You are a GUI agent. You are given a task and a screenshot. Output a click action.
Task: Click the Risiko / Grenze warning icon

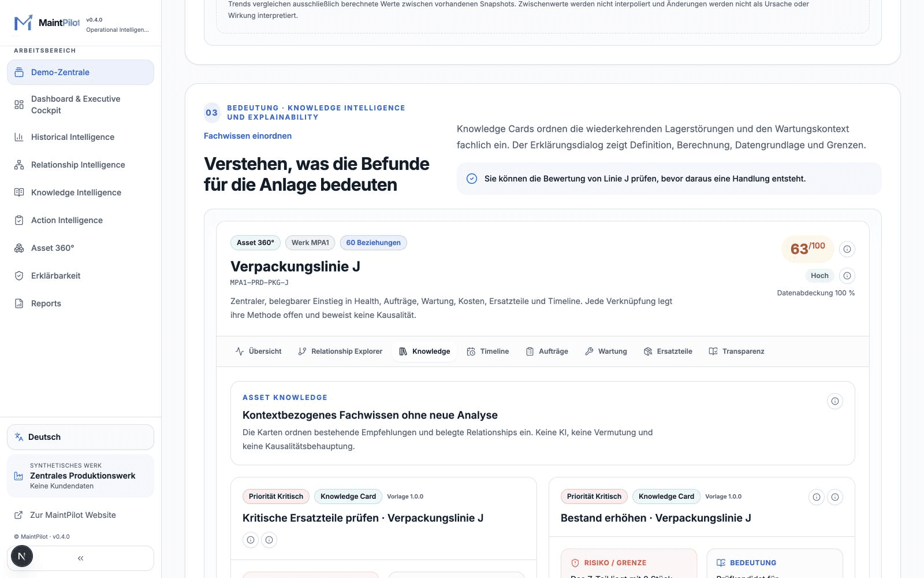point(575,563)
